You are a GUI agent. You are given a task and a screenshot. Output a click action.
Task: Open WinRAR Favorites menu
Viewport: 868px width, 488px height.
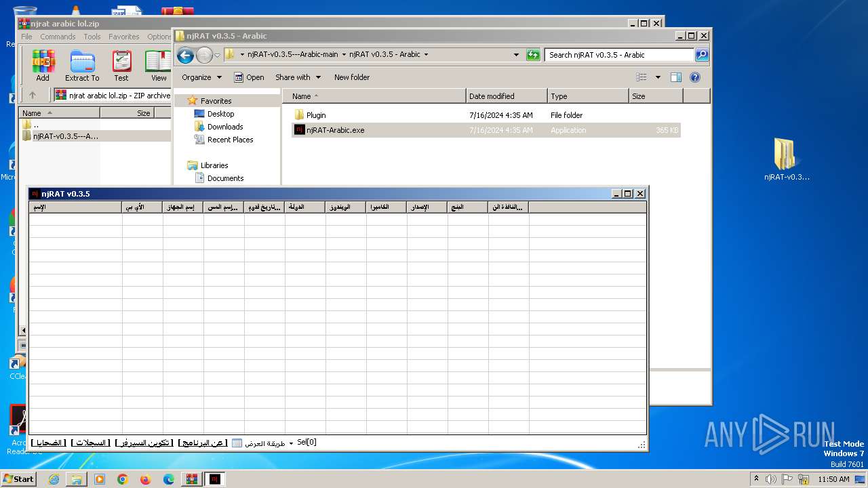click(124, 37)
